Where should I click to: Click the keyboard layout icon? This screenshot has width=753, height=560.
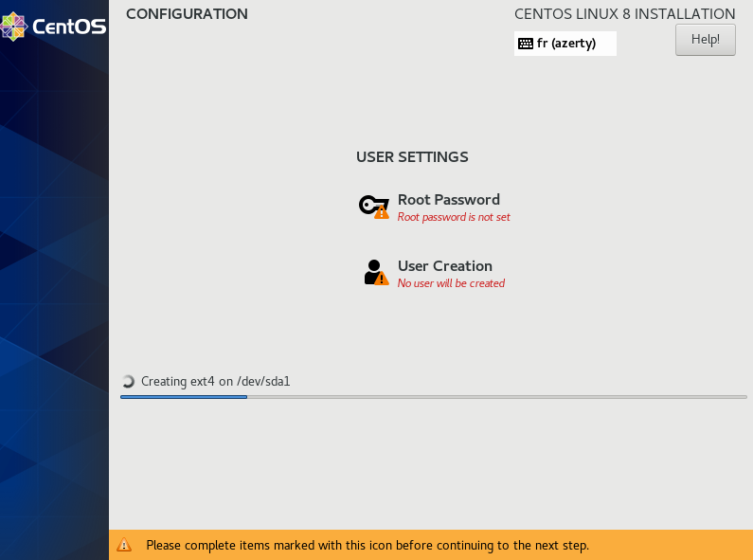pyautogui.click(x=526, y=43)
